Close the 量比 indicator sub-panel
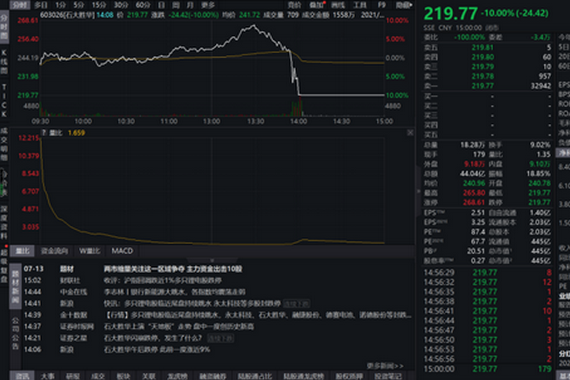Image resolution: width=570 pixels, height=380 pixels. pos(410,133)
